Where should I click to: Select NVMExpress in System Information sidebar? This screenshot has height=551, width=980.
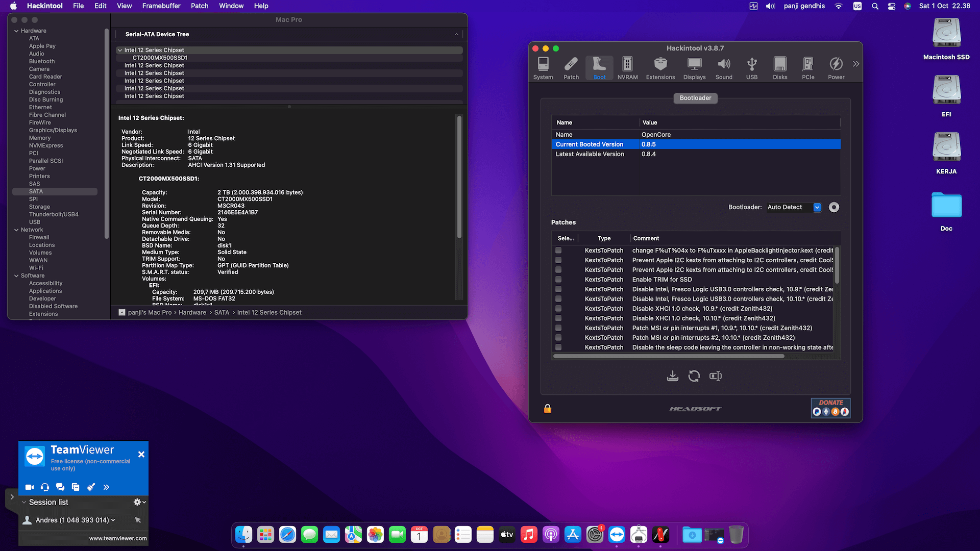(x=46, y=145)
